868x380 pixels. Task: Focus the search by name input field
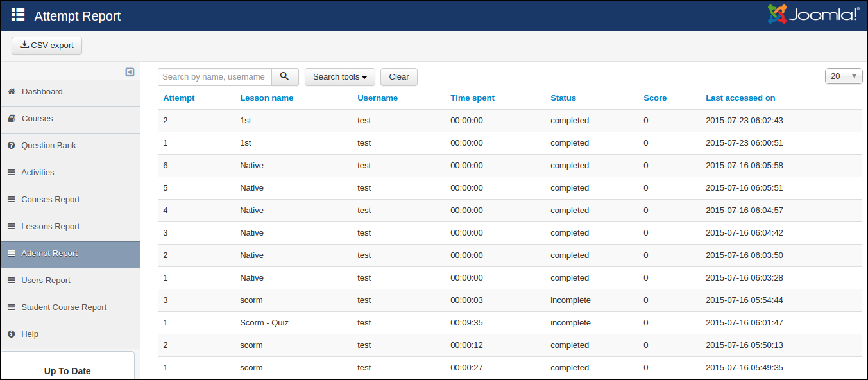[x=214, y=77]
